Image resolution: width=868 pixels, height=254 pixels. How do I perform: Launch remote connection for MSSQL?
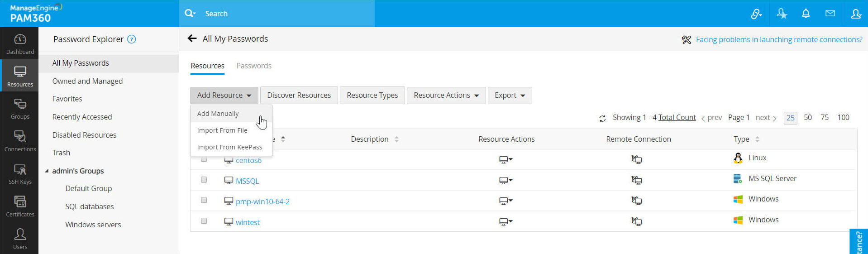[x=637, y=180]
